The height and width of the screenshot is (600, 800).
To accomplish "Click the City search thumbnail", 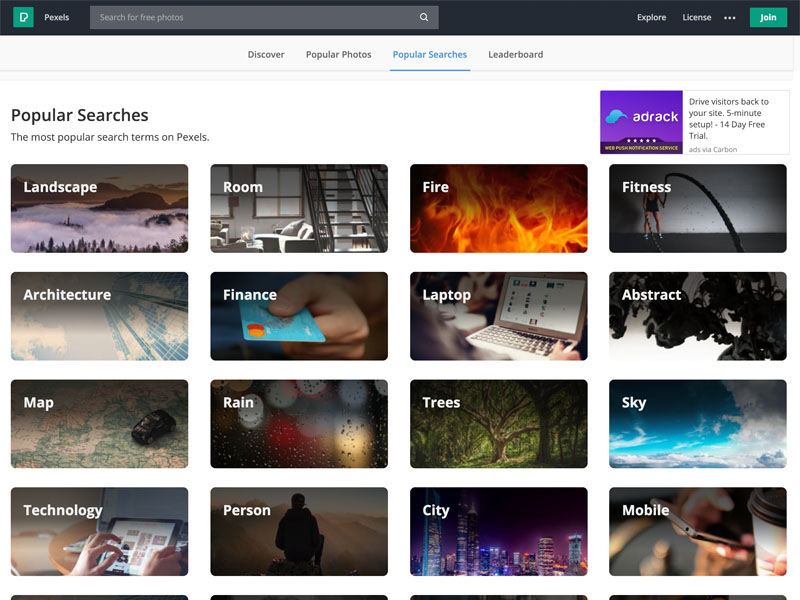I will point(498,532).
